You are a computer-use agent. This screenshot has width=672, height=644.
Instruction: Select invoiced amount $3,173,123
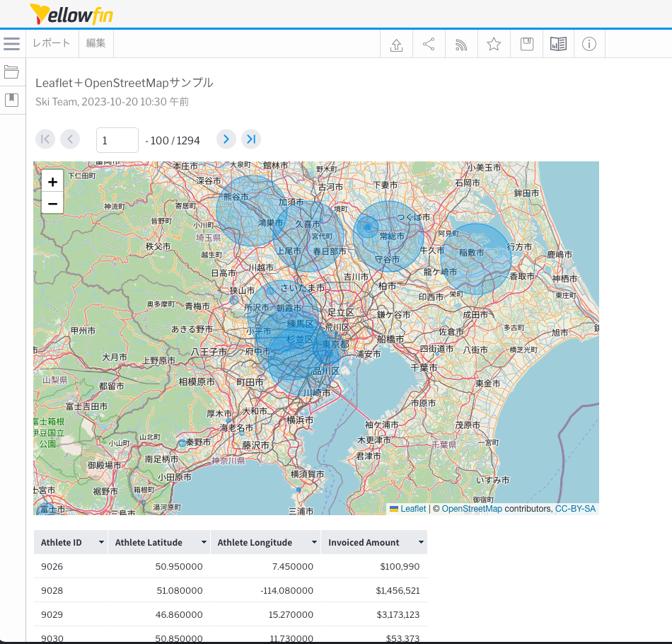[x=398, y=614]
